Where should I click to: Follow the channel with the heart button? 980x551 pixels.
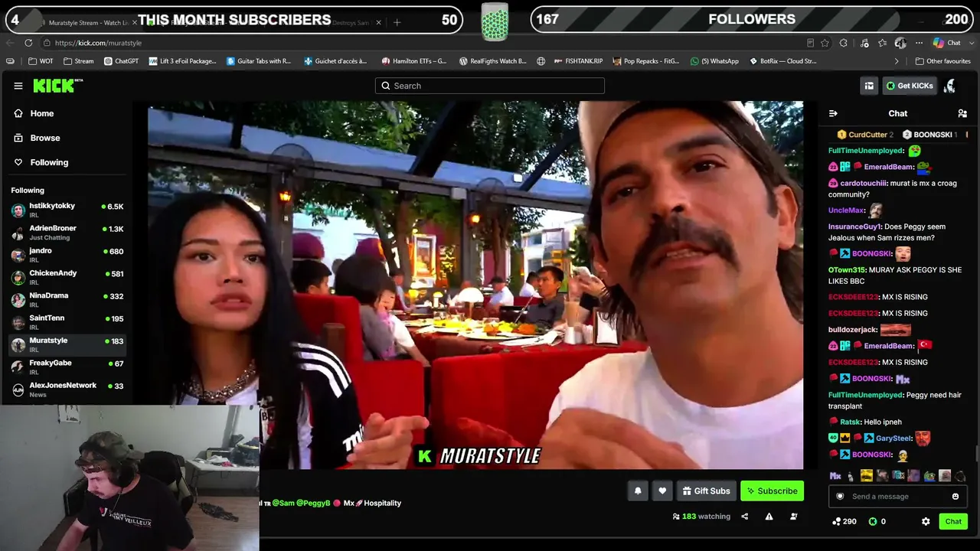(x=662, y=491)
